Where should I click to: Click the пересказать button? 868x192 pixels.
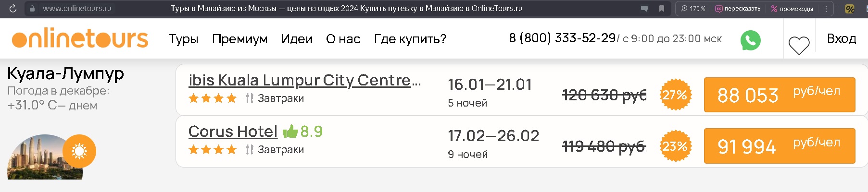738,9
